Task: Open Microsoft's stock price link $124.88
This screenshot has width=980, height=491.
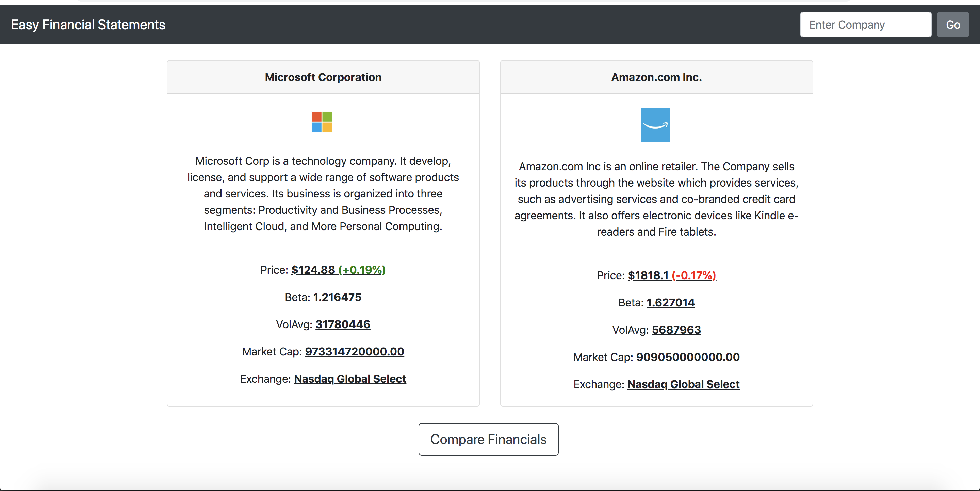Action: coord(313,270)
